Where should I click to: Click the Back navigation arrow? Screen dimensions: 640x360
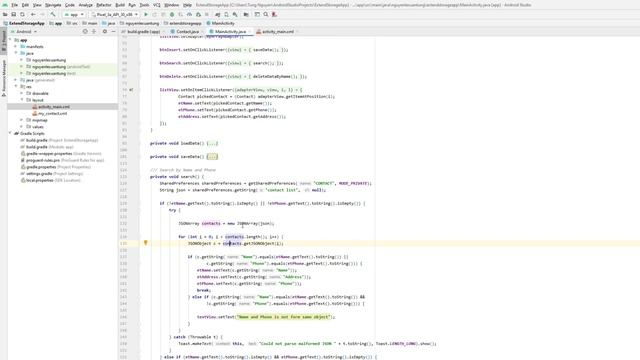[33, 14]
